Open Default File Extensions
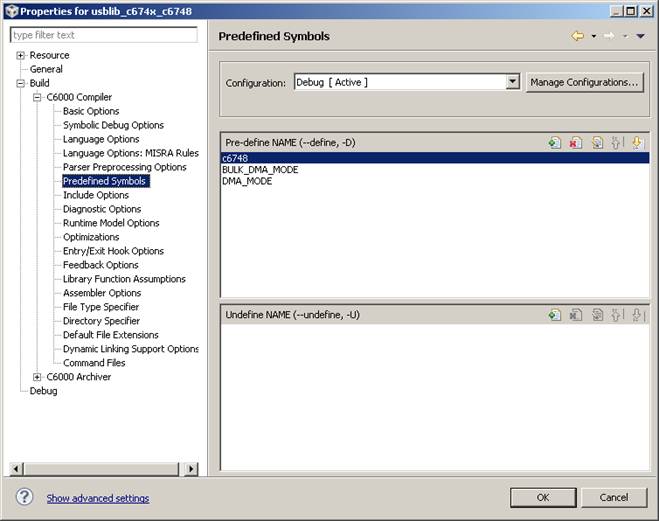Viewport: 659px width, 521px height. [x=111, y=335]
